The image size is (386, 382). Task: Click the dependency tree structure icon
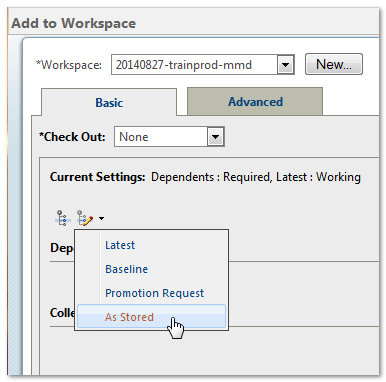point(62,218)
